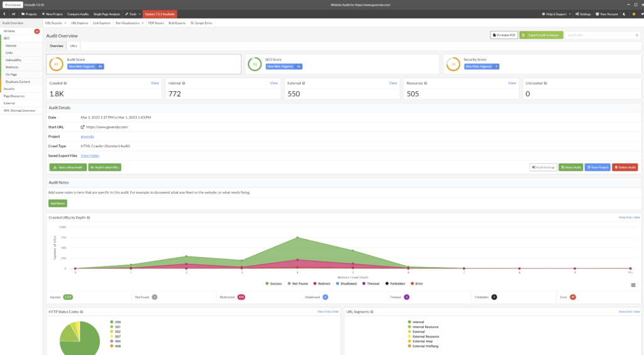This screenshot has height=355, width=644.
Task: Click the green 200 status legend swatch
Action: [112, 322]
